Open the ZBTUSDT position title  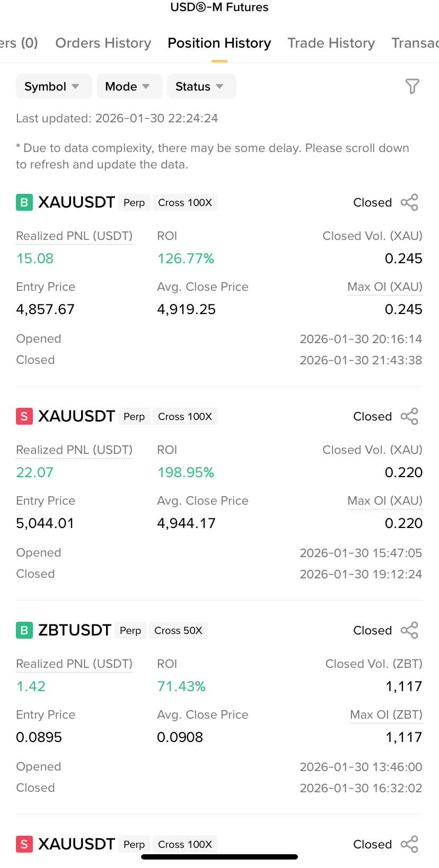pyautogui.click(x=75, y=630)
